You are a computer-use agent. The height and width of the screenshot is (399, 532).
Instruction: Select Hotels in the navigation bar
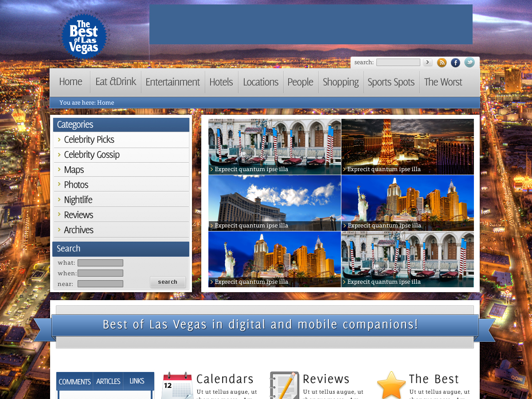221,82
